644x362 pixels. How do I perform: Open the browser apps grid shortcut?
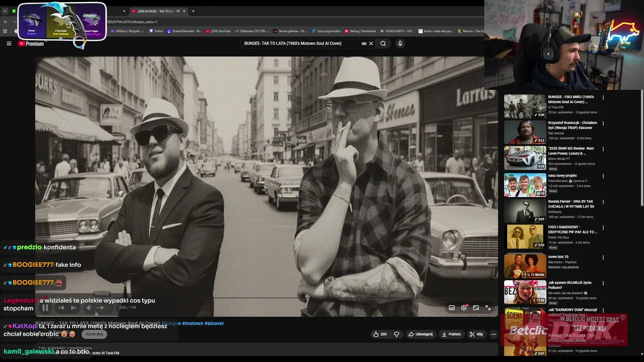pos(6,31)
